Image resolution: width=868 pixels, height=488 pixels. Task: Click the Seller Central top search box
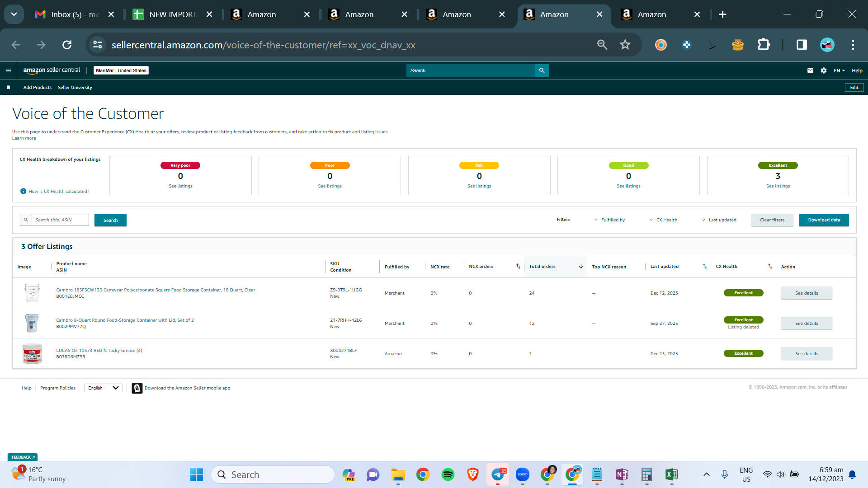471,70
